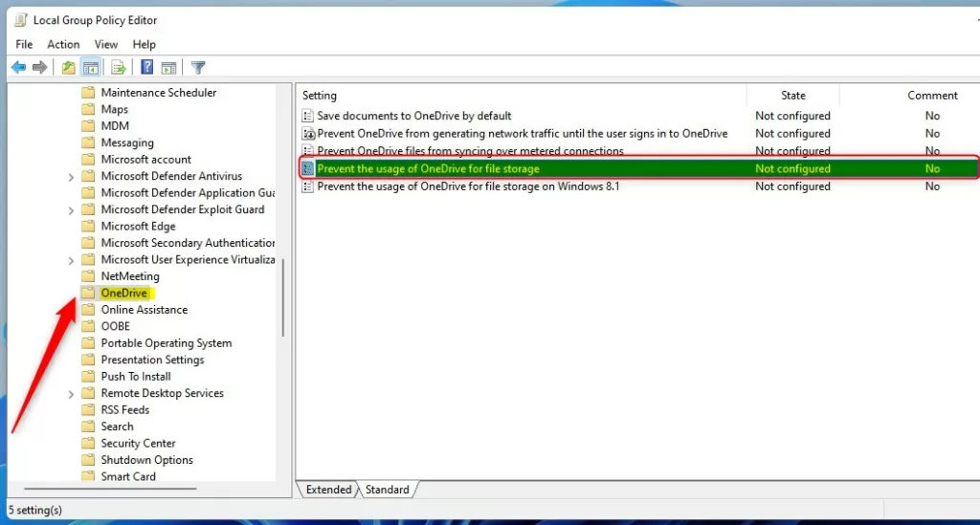Sort by the State column header
This screenshot has width=980, height=525.
coord(792,96)
